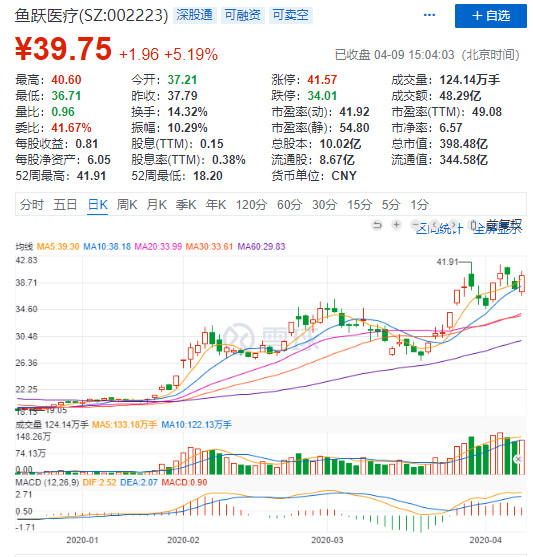The width and height of the screenshot is (533, 557).
Task: Select the 月K chart tab
Action: 156,205
